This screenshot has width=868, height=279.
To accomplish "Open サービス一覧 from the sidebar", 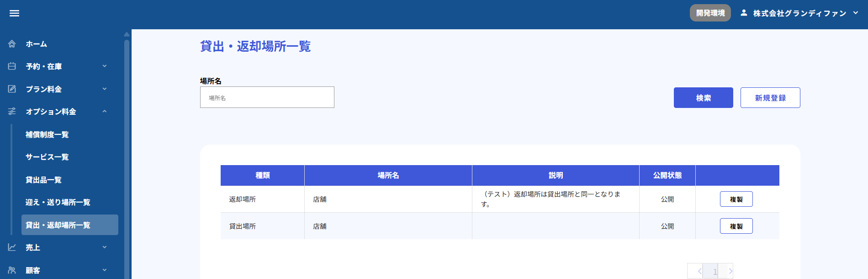I will pos(47,157).
